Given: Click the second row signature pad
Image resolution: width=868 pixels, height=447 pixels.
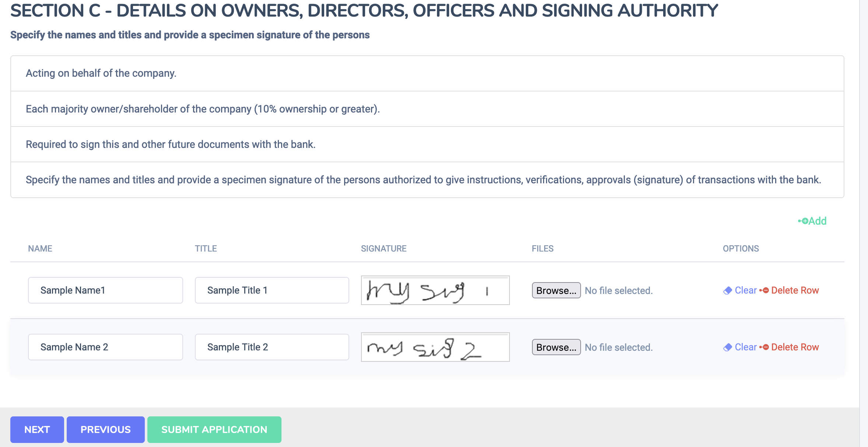Looking at the screenshot, I should pyautogui.click(x=435, y=347).
